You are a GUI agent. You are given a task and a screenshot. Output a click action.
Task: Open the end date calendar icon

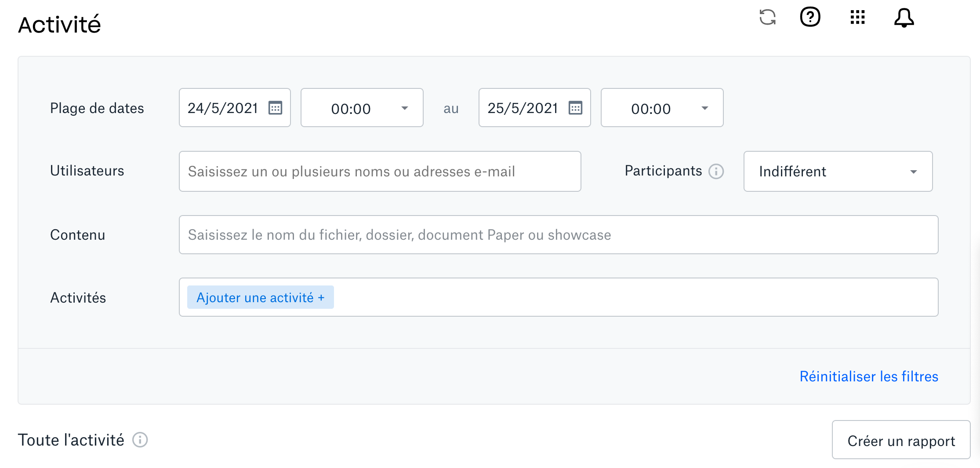575,108
